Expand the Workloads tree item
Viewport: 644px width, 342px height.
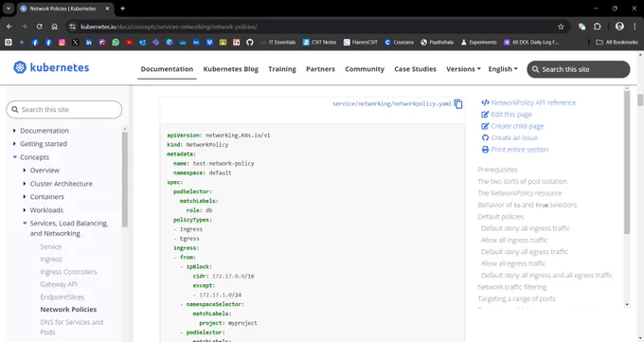point(25,210)
